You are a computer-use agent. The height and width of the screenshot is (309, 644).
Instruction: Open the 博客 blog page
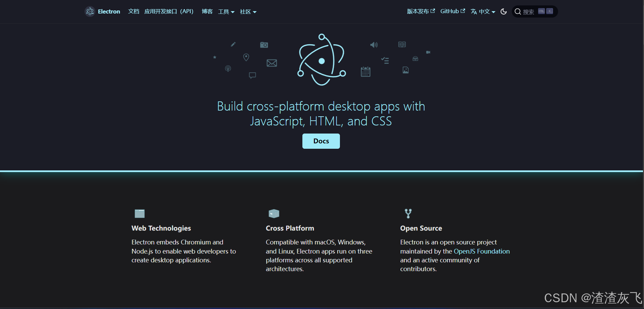pyautogui.click(x=207, y=11)
